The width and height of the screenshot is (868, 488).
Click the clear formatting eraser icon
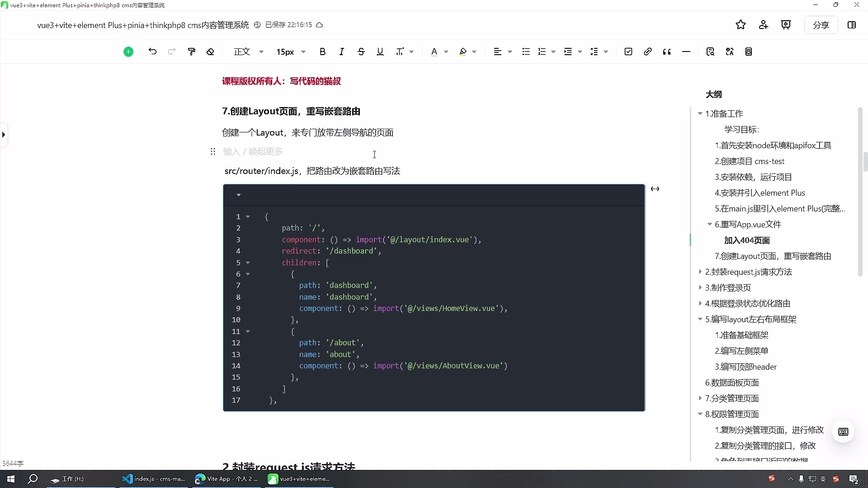[x=210, y=52]
